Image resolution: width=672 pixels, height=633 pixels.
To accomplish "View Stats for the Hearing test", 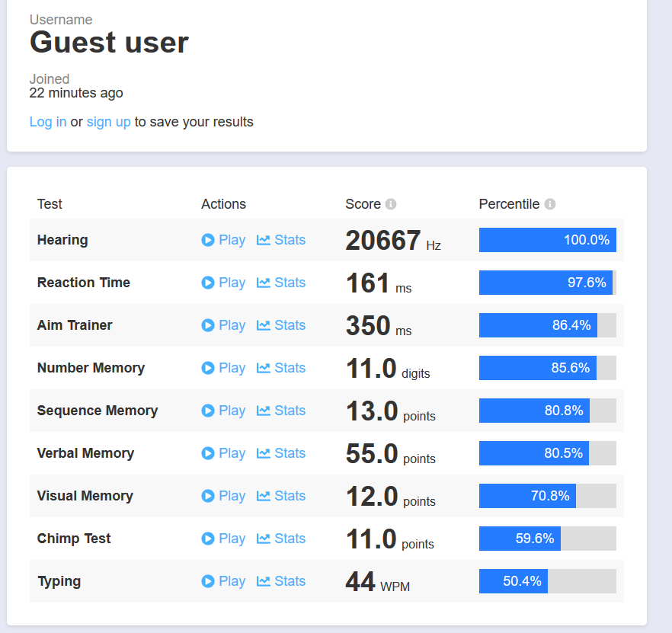I will click(281, 240).
